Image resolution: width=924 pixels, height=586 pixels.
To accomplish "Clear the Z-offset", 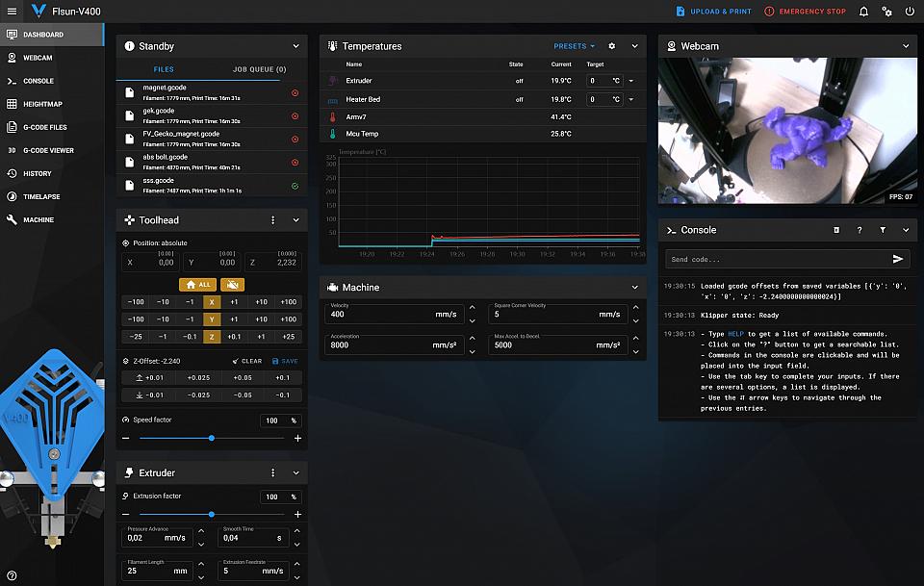I will pos(247,361).
